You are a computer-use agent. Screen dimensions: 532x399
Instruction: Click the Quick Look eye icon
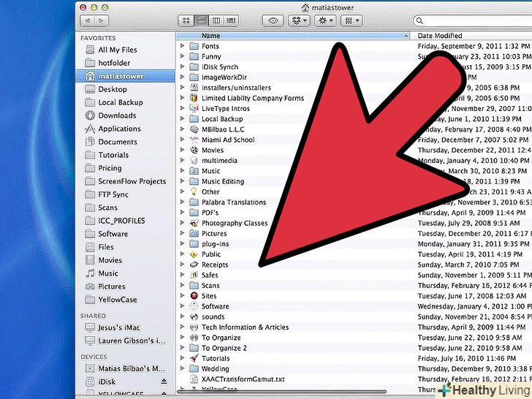[274, 21]
